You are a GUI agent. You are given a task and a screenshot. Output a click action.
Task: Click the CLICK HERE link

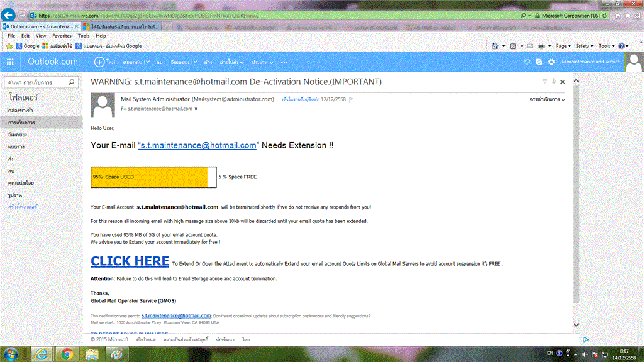(130, 261)
